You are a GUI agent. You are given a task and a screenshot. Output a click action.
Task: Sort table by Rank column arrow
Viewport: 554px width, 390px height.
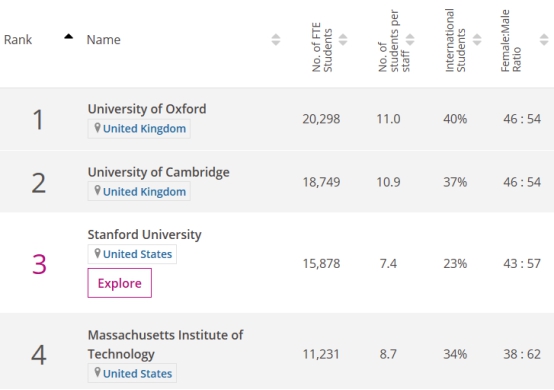click(69, 36)
